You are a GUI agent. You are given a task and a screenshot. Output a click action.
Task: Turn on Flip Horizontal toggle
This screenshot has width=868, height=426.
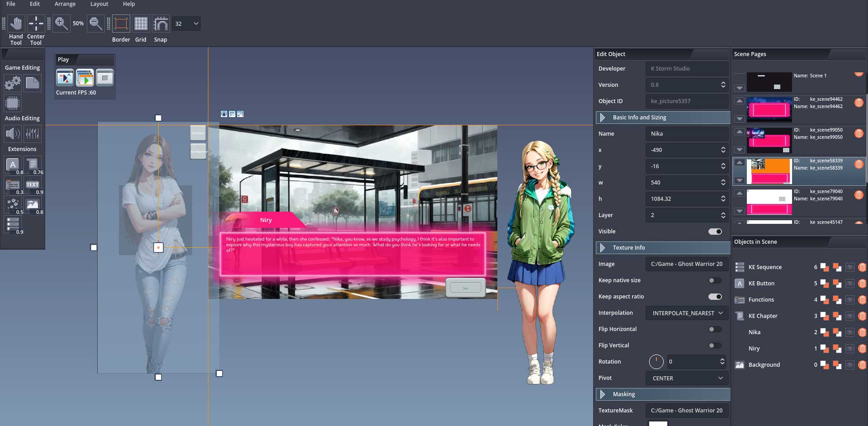pos(715,329)
